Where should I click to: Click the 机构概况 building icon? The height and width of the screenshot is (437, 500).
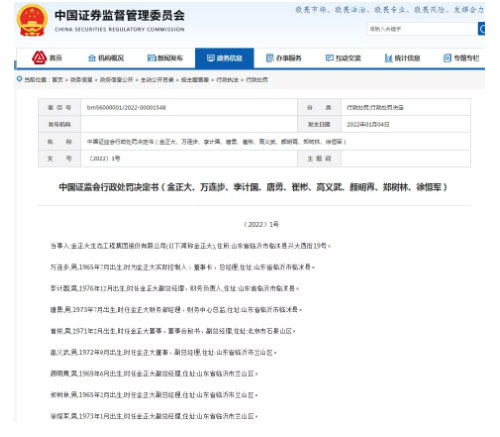coord(92,58)
